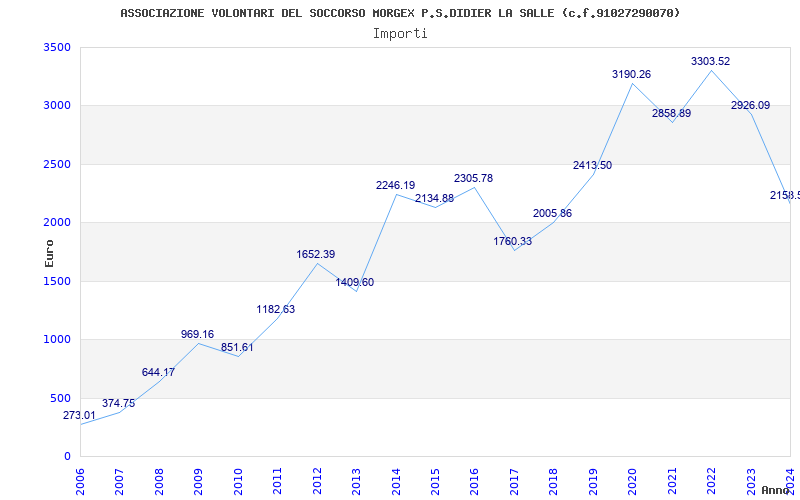Click the data label 374.75
The image size is (800, 500).
tap(118, 403)
